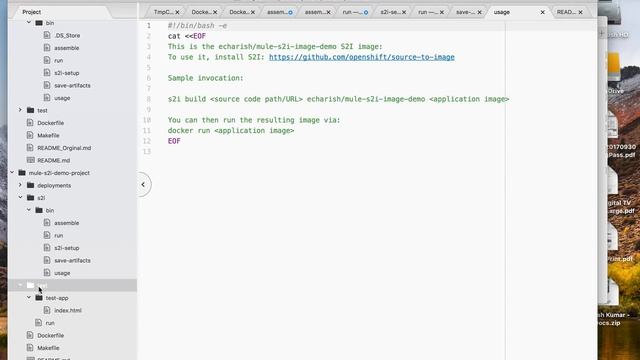
Task: Open README_Orginal.md in the tree
Action: point(64,148)
